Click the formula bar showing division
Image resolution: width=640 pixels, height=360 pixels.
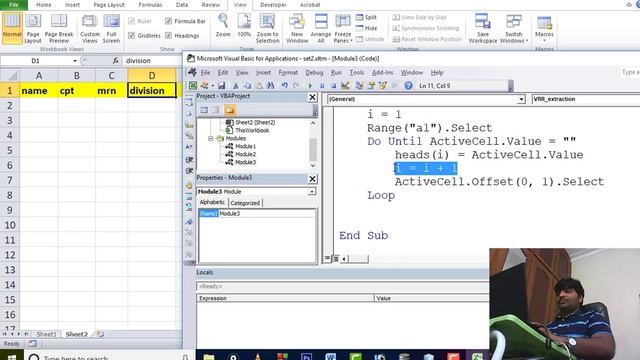tap(152, 61)
